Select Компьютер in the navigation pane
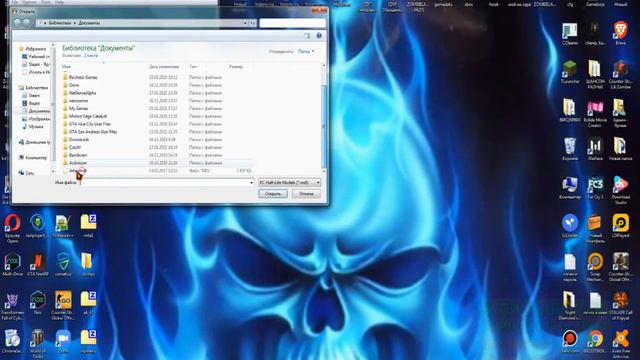This screenshot has height=360, width=640. pyautogui.click(x=33, y=158)
